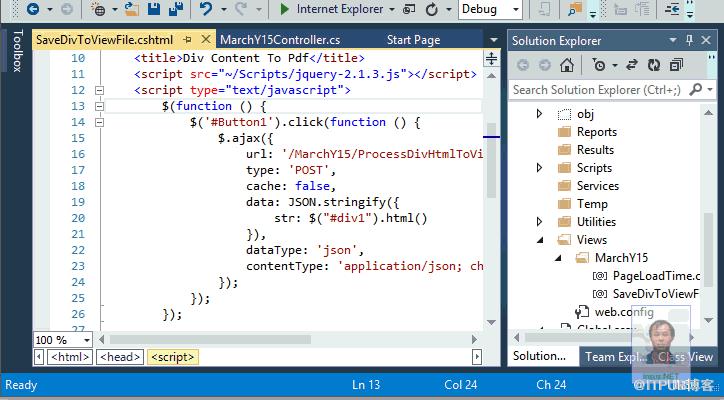
Task: Toggle the pin on SaveDivToViewFile.cshtml tab
Action: tap(187, 40)
